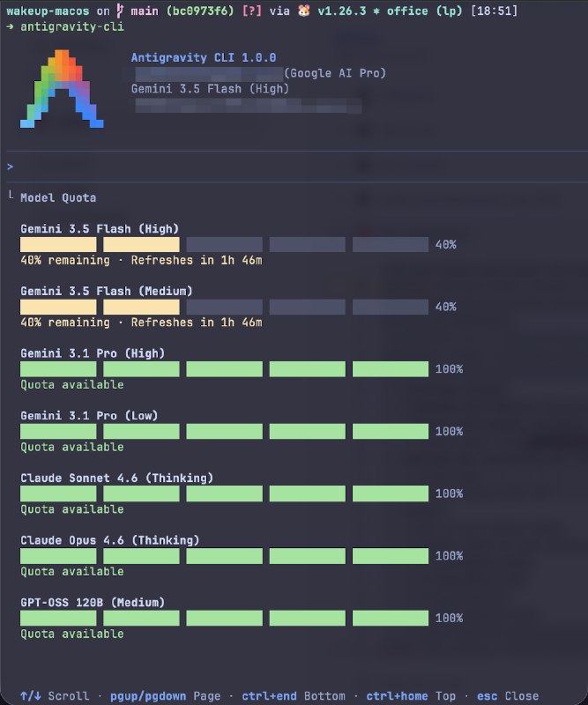Screen dimensions: 588x705
Task: Click 'Quota available' under GPT-OSS 120B
Action: 72,634
